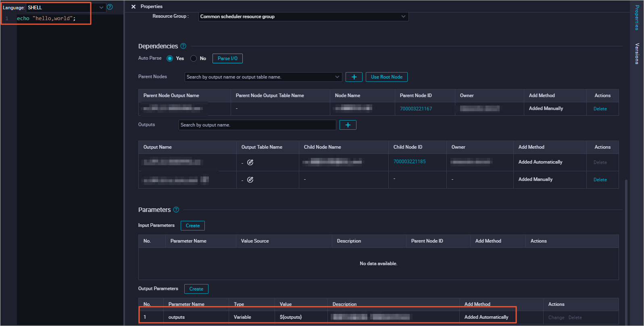Create a new input parameter

tap(193, 226)
